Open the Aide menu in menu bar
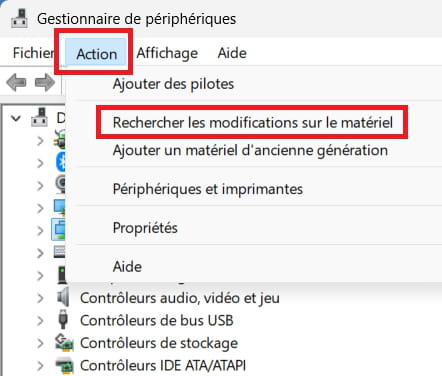 point(232,53)
